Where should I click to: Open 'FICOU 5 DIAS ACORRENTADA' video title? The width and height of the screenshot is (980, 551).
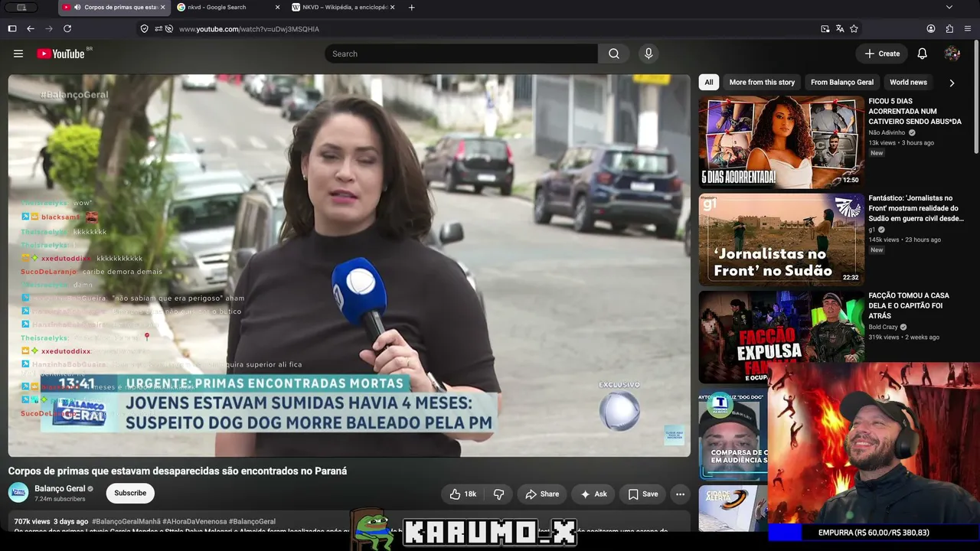[915, 111]
